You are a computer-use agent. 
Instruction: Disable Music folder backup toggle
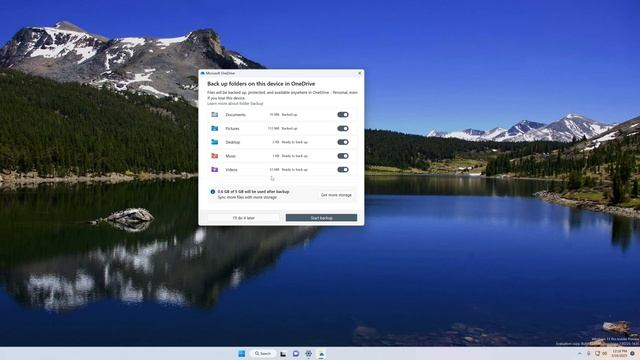(x=343, y=156)
